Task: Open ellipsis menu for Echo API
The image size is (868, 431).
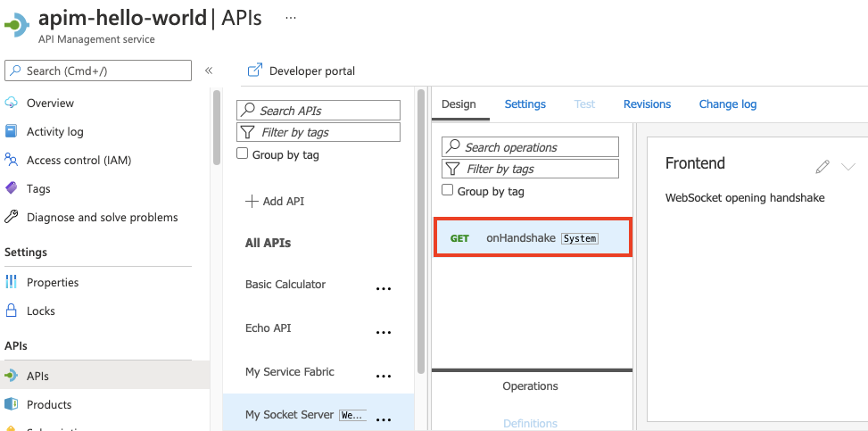Action: [384, 332]
